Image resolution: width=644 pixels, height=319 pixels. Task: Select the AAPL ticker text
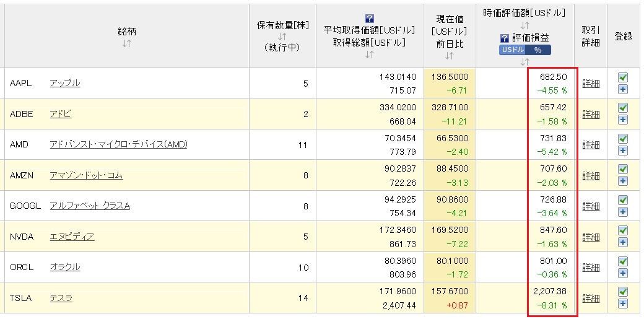pyautogui.click(x=20, y=84)
